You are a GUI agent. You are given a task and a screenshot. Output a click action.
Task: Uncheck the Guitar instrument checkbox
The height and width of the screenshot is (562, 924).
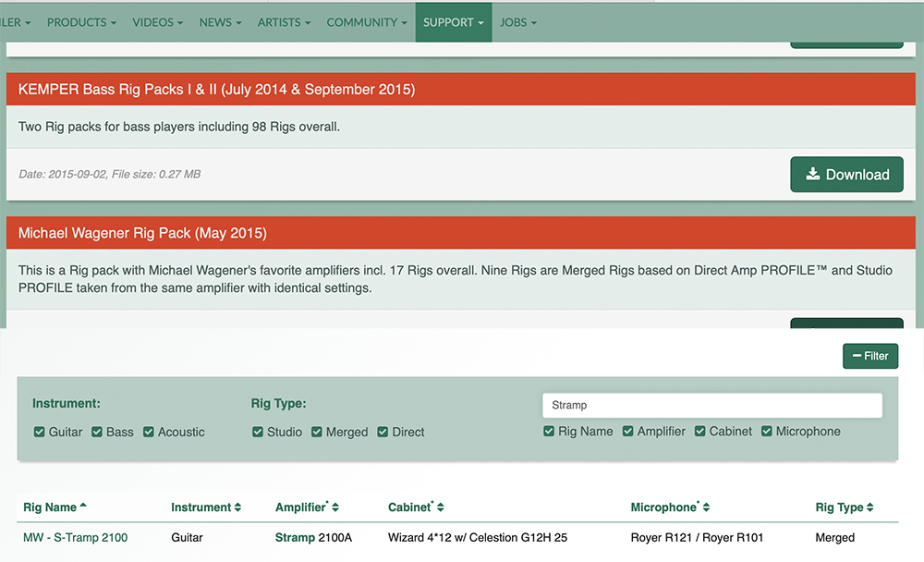(40, 433)
